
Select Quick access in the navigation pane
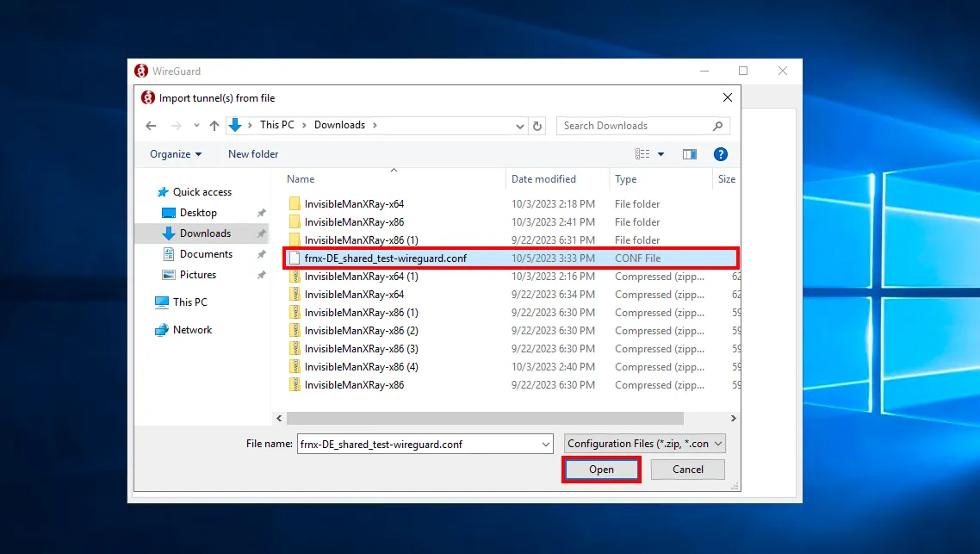click(x=202, y=192)
